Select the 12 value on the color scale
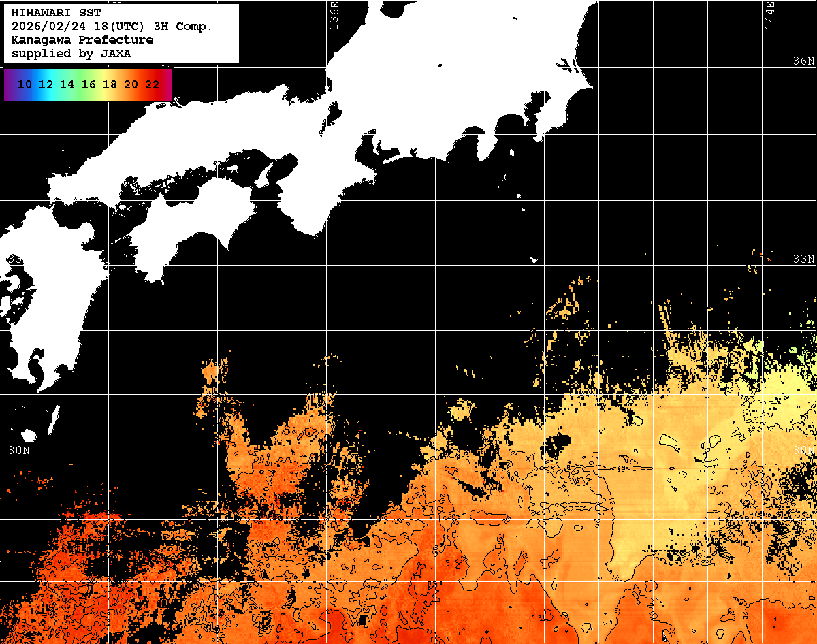Screen dimensions: 817x644 [46, 84]
